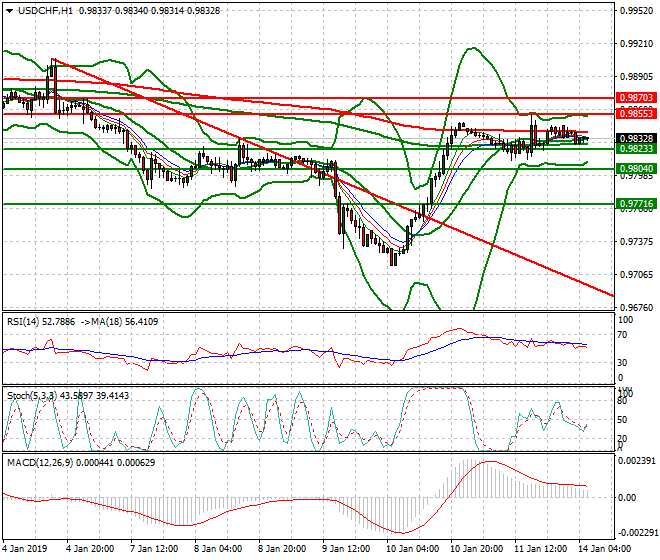The width and height of the screenshot is (660, 560).
Task: Click the MACD scale value 0.002391
Action: [x=636, y=461]
